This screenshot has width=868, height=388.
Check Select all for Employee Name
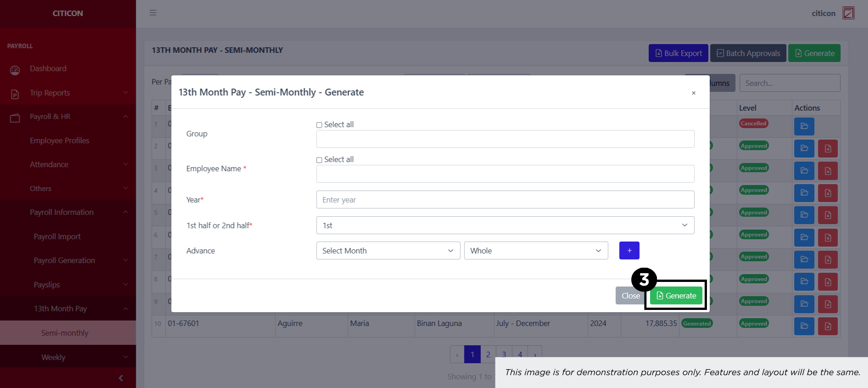[x=319, y=160]
